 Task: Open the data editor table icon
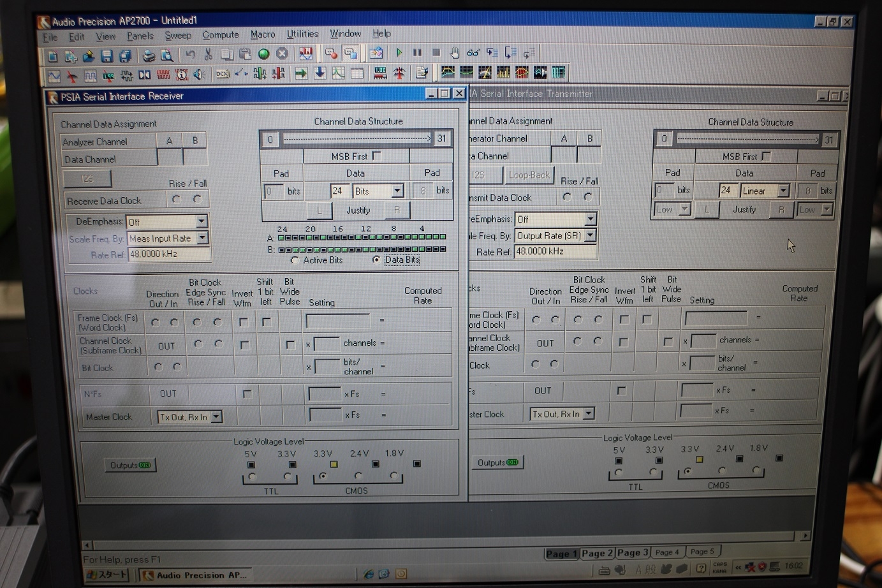tap(357, 73)
